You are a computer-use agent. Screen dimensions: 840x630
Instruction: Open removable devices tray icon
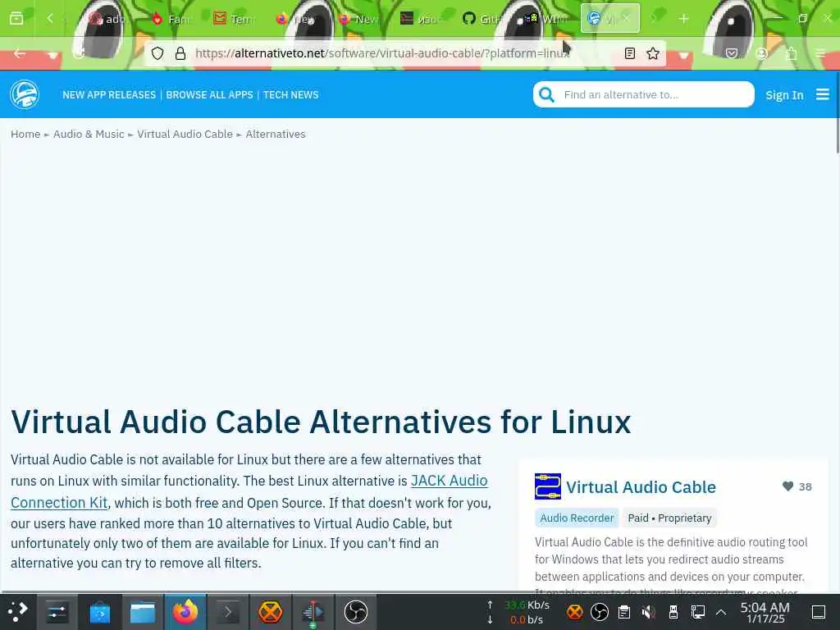(673, 612)
